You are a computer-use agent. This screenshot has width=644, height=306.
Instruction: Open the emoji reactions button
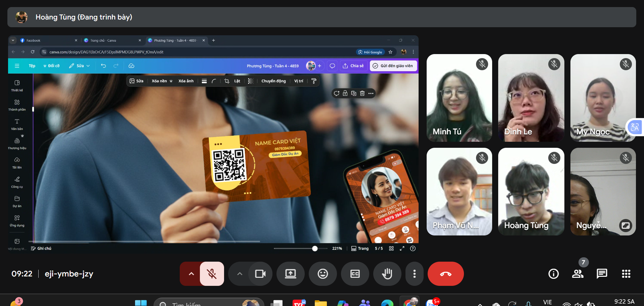pos(323,274)
